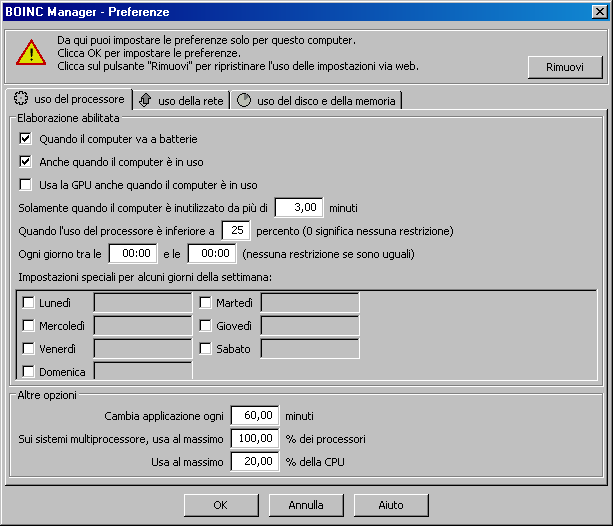
Task: Switch to 'uso della rete' tab
Action: click(181, 101)
